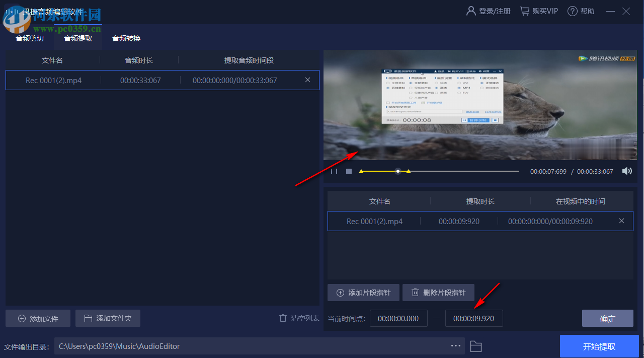644x358 pixels.
Task: Close the application window
Action: coord(626,11)
